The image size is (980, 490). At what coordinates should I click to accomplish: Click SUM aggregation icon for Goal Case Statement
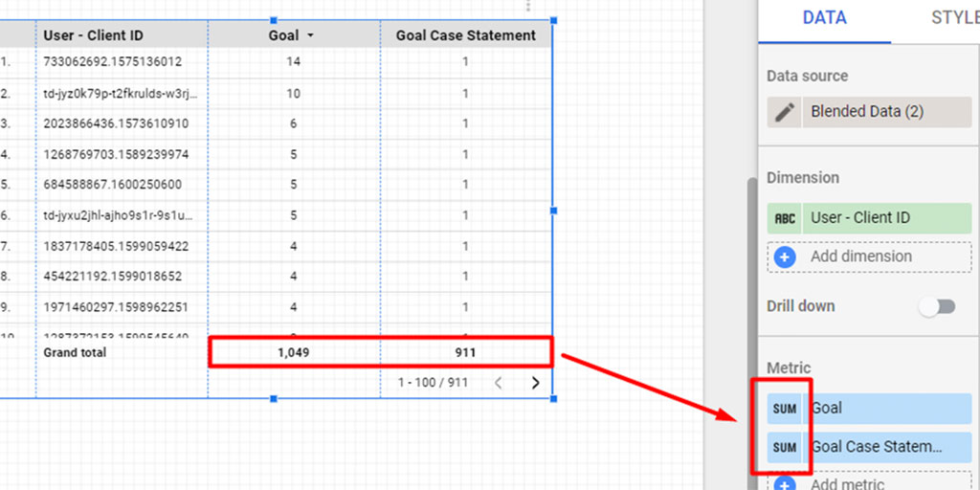pos(785,447)
